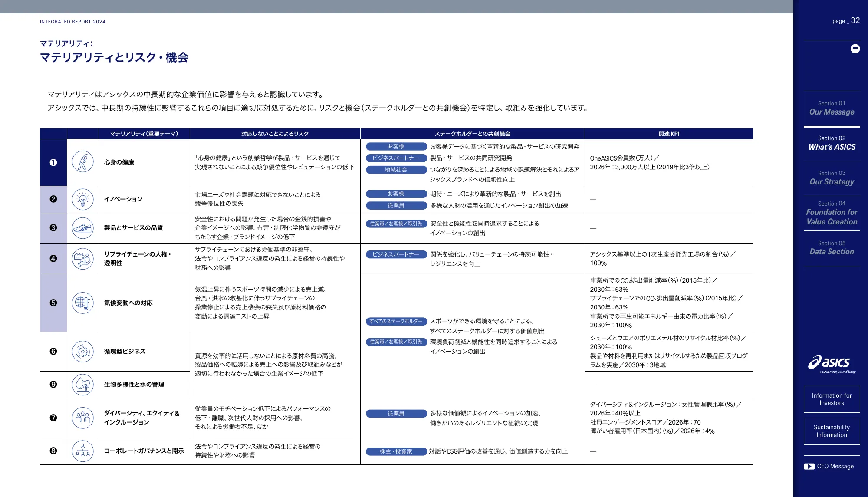This screenshot has width=868, height=497.
Task: Navigate to Section 04 Foundation for Value Creation
Action: coord(832,213)
